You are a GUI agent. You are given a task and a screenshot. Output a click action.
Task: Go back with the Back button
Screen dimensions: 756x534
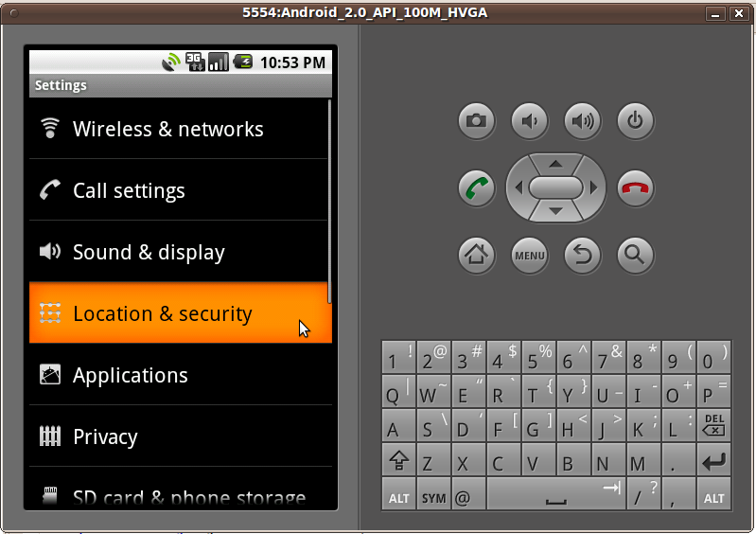click(583, 256)
